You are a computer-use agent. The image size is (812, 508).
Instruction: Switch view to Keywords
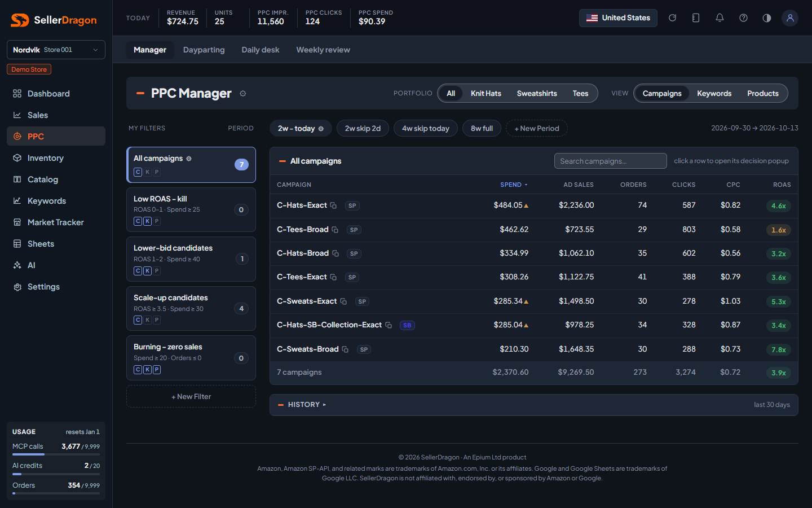[714, 94]
